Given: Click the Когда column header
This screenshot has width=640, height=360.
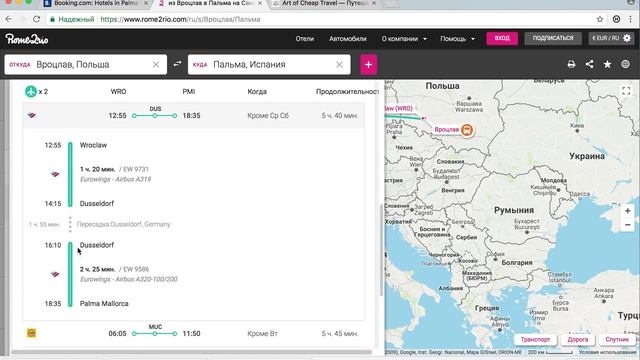Looking at the screenshot, I should coord(257,91).
